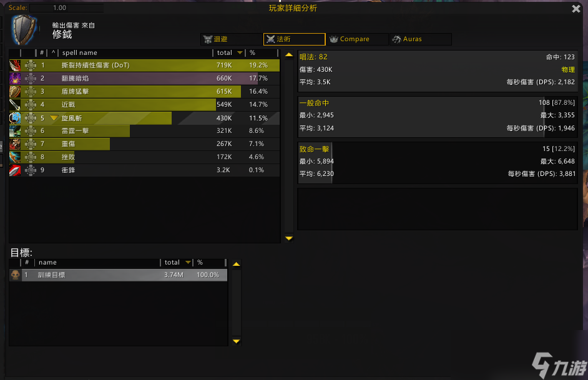Click the 唱法: 82 summary block
This screenshot has width=588, height=380.
[x=438, y=71]
